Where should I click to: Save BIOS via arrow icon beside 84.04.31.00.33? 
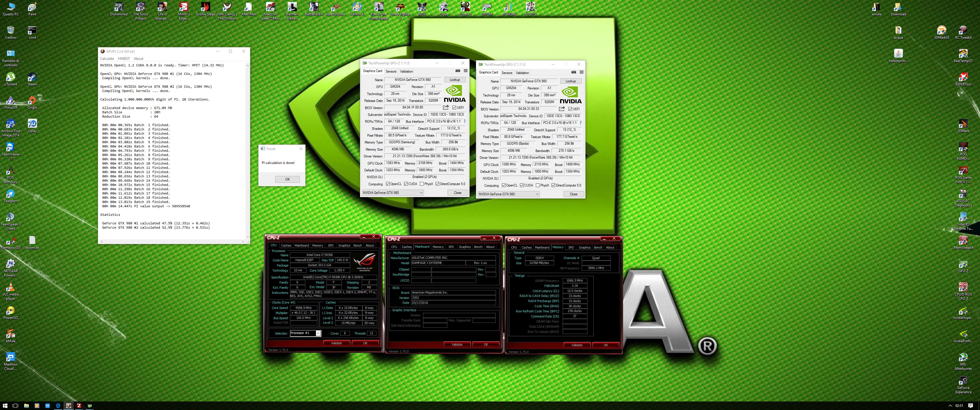562,109
